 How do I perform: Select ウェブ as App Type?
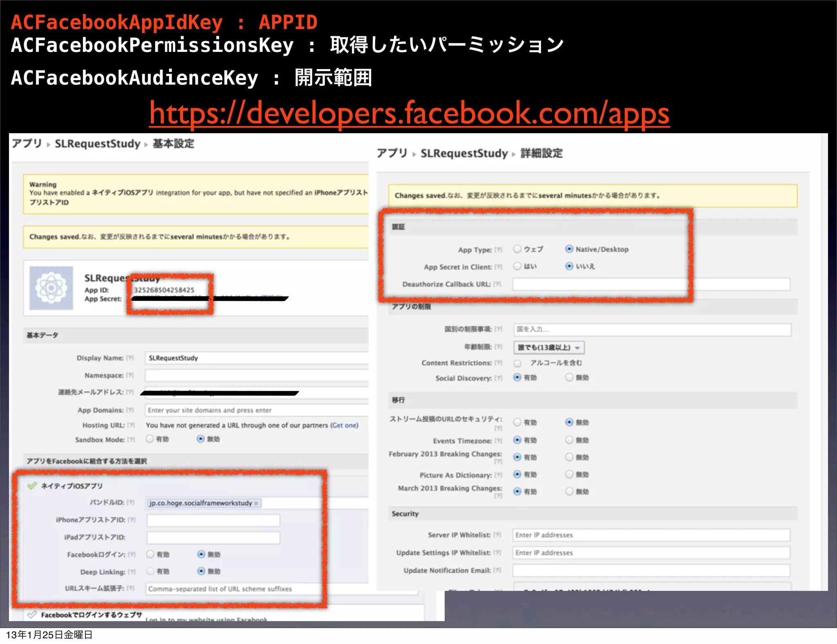(517, 249)
